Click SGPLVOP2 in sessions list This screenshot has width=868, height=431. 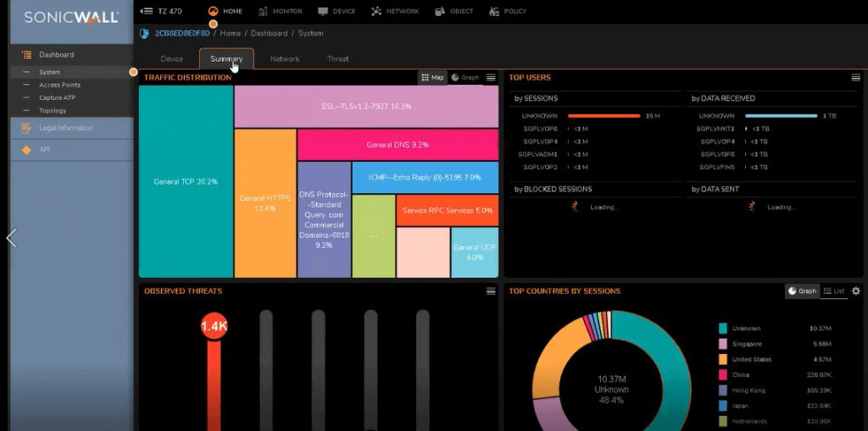[540, 167]
